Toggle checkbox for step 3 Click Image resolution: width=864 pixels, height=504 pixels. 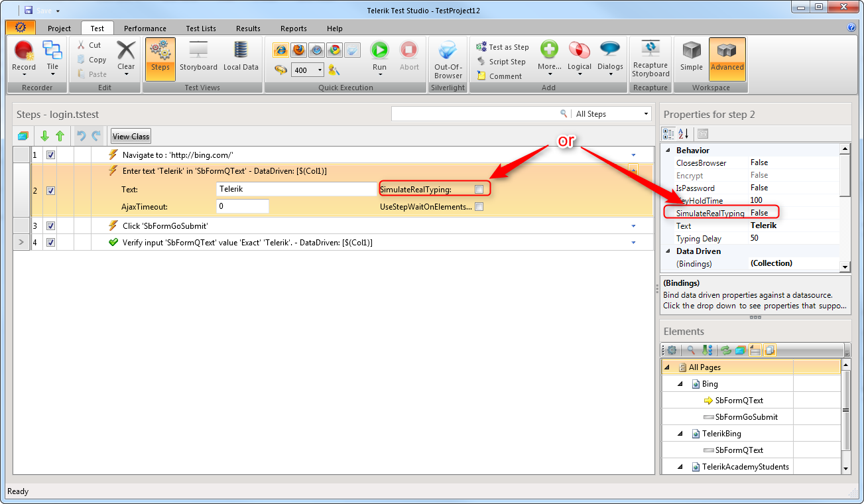pos(50,226)
